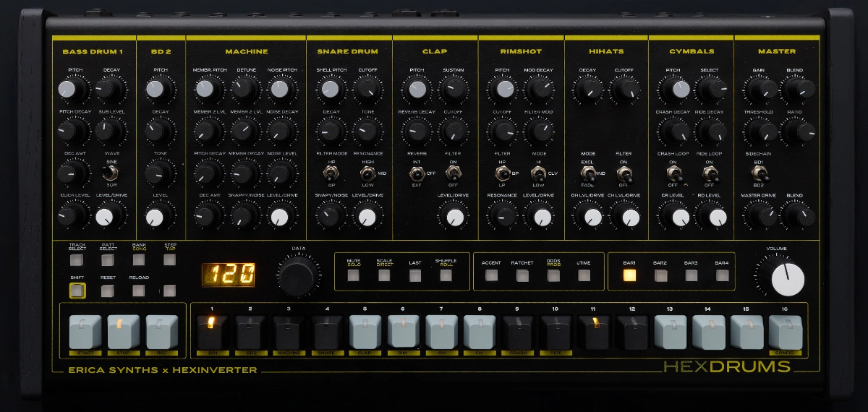Click the BD 2 Tone knob
The image size is (868, 412).
pos(156,173)
